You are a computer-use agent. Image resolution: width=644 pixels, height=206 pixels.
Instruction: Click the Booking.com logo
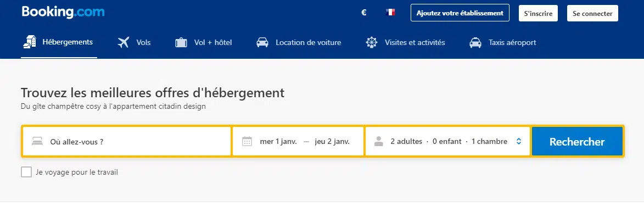(63, 12)
